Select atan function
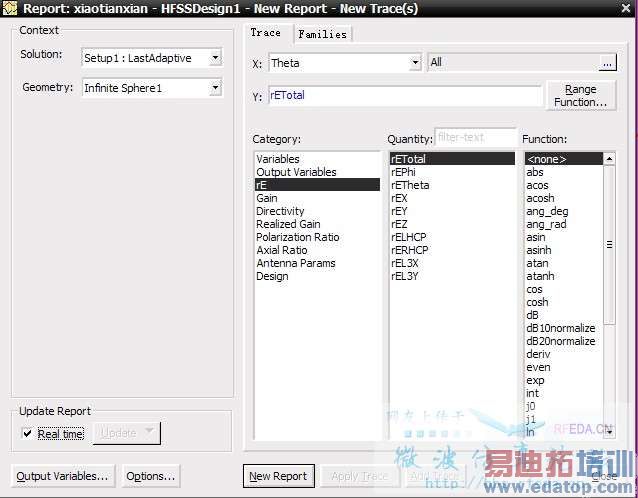This screenshot has height=498, width=638. pos(564,263)
